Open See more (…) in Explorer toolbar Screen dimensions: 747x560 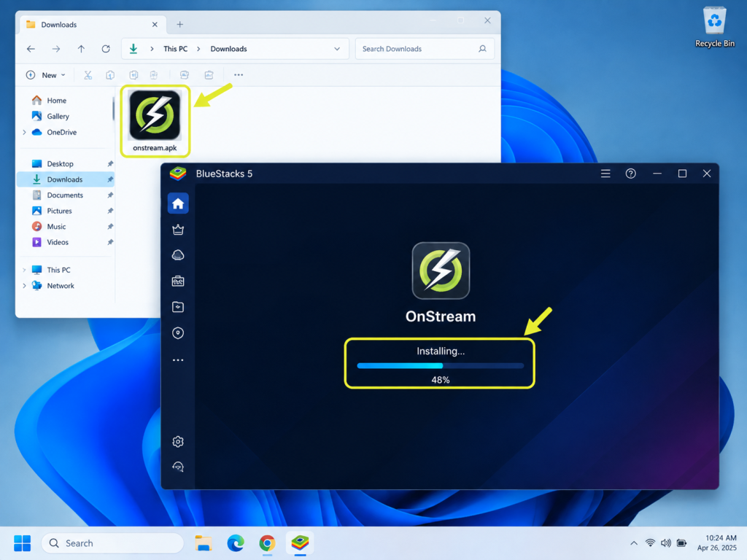(239, 75)
